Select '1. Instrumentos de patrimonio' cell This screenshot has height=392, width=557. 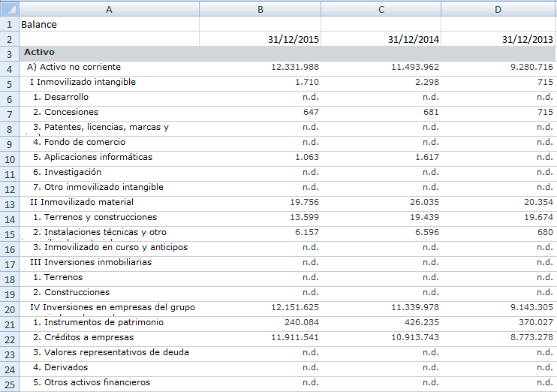point(109,324)
